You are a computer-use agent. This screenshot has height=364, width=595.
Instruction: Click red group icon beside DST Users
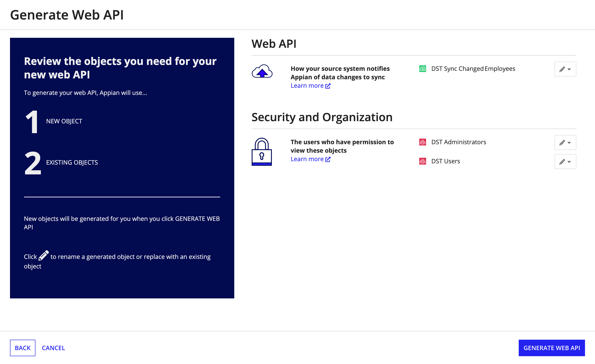point(423,161)
